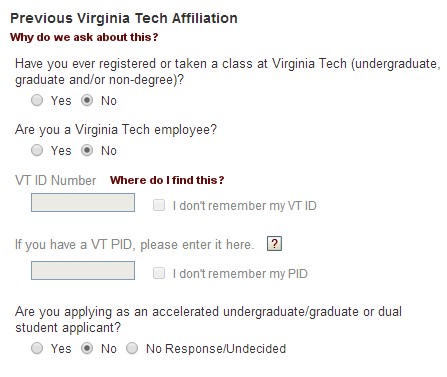
Task: Click the accelerated undergraduate/graduate question text
Action: coord(208,319)
